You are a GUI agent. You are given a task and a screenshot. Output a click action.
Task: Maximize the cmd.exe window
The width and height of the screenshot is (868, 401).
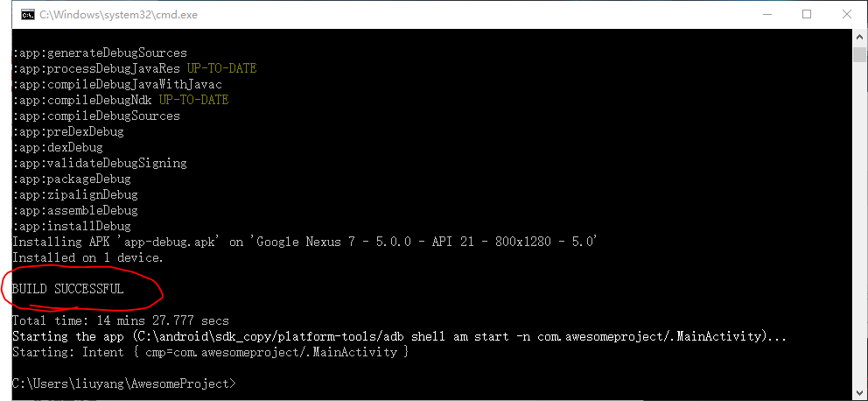pos(807,14)
